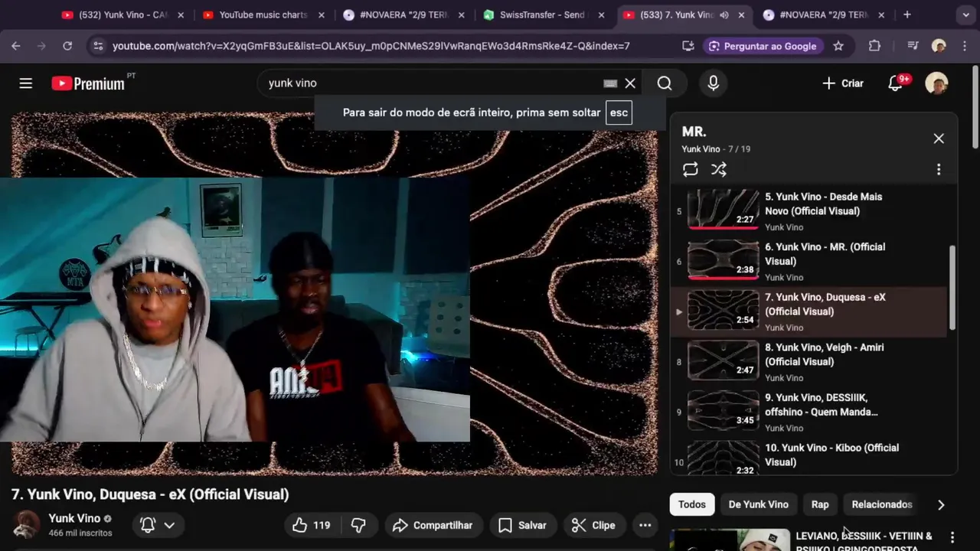Open account avatar menu on YouTube
The height and width of the screenshot is (551, 980).
click(x=936, y=83)
